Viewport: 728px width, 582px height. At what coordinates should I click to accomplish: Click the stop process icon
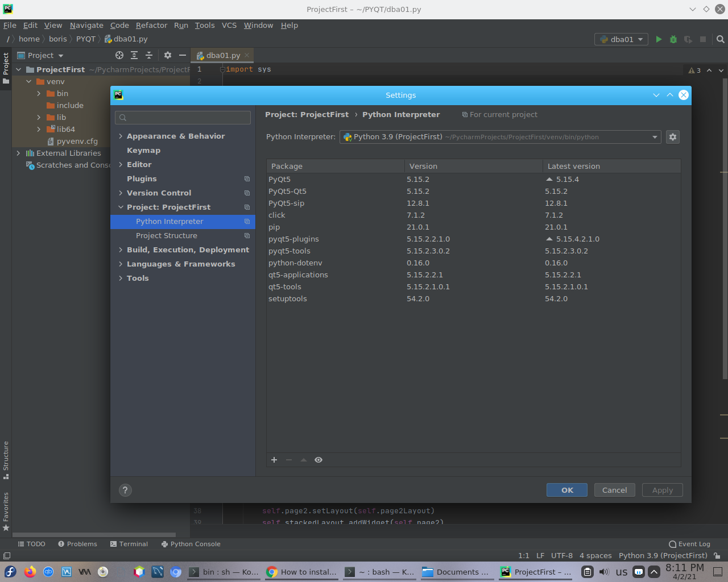point(703,39)
